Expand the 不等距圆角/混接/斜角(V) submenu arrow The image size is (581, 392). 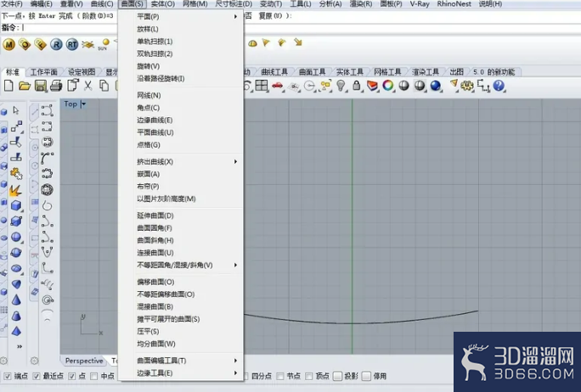[x=235, y=265]
